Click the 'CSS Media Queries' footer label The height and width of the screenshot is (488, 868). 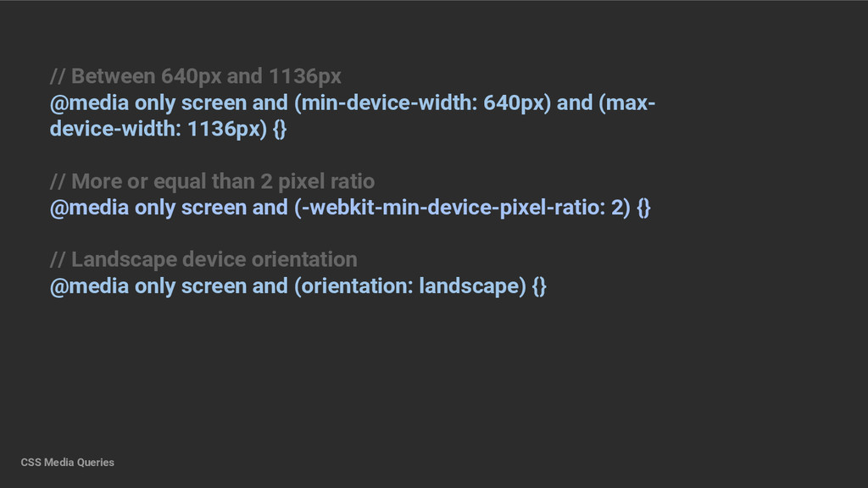pyautogui.click(x=68, y=463)
